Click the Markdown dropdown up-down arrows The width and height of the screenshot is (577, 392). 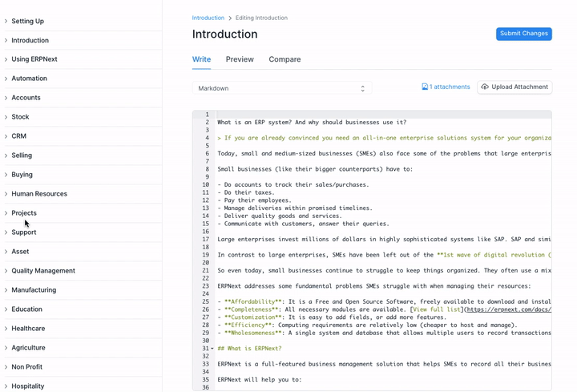click(362, 88)
